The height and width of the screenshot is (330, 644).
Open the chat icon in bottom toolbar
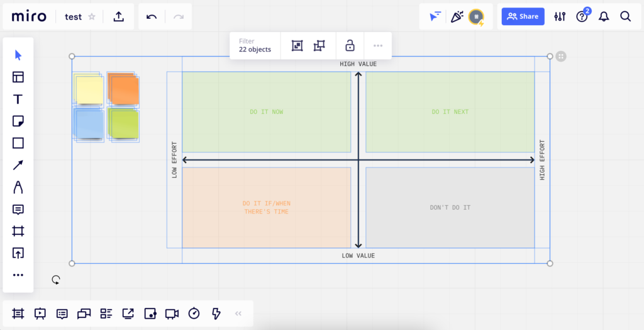click(84, 314)
